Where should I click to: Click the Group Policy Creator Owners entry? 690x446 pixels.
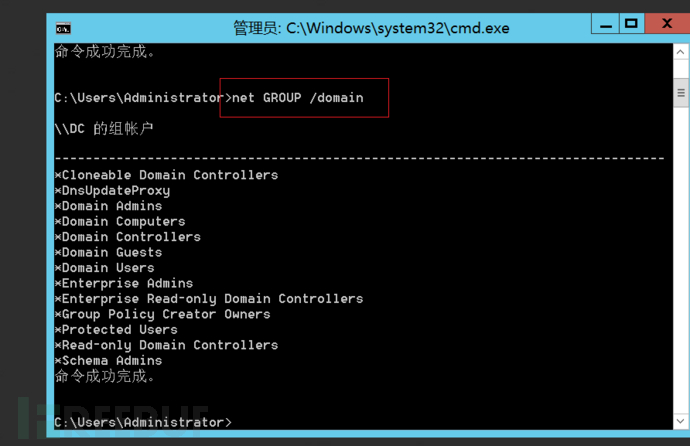click(166, 314)
